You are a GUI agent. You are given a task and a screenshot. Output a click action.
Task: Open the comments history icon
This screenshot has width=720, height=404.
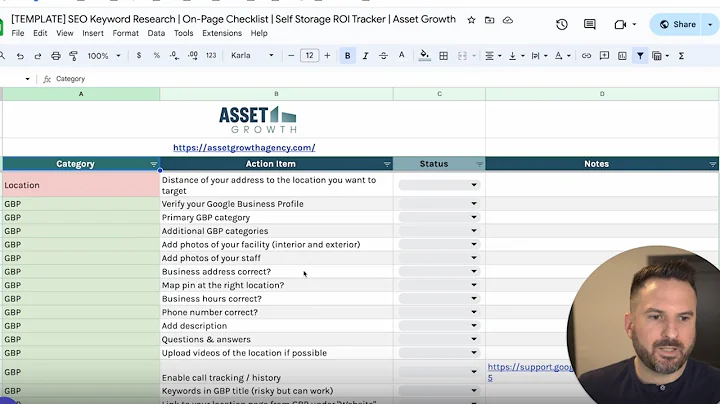pos(590,24)
